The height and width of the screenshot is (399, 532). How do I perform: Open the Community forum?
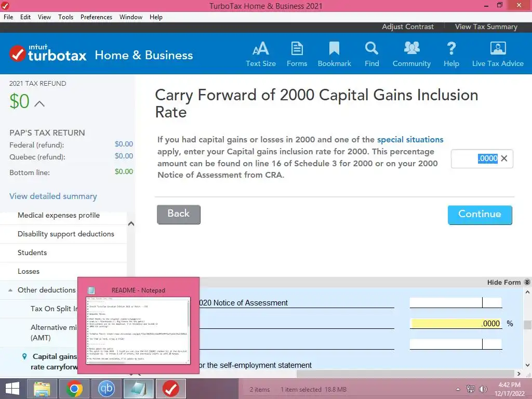click(411, 54)
